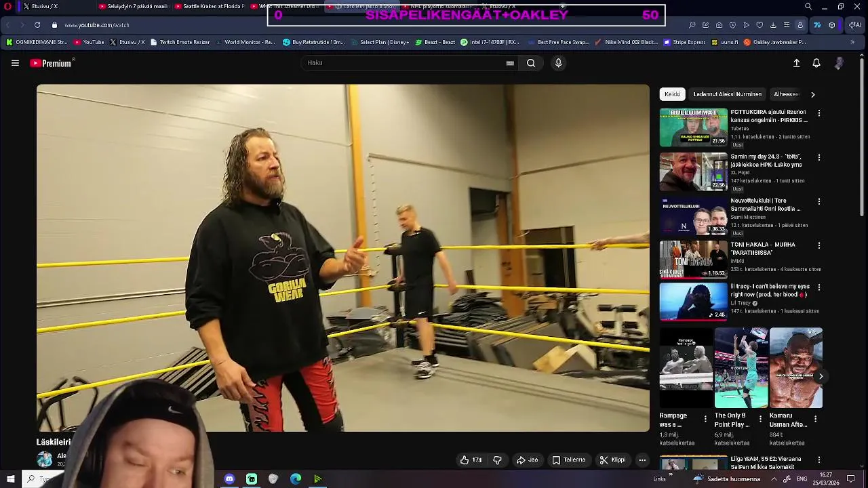
Task: Select the Aiheeseen filter chip
Action: pos(787,94)
